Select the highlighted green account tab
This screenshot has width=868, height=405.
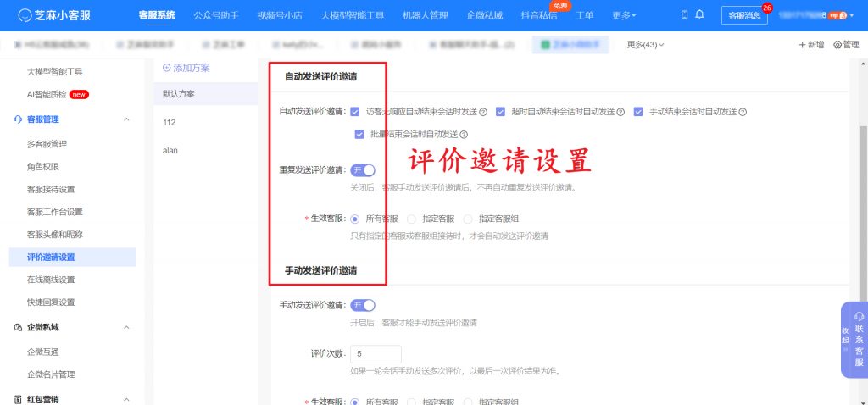[x=570, y=45]
